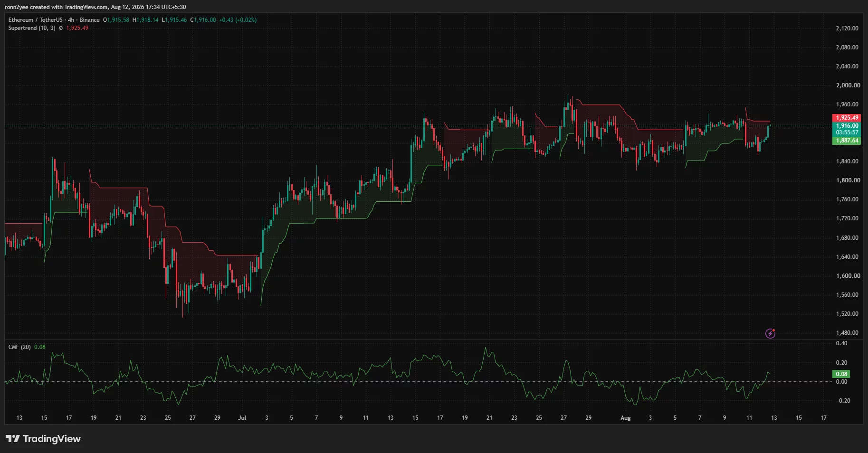Click the open price value O1,915.58

(116, 20)
